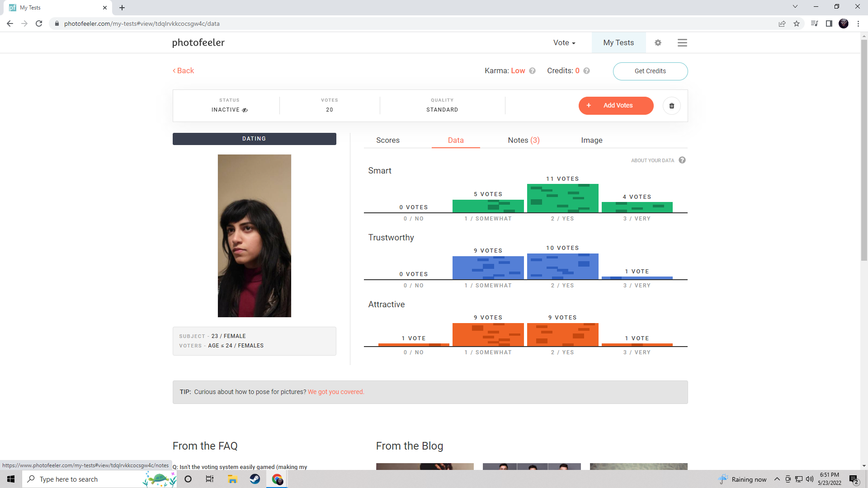Go back in browser history
The image size is (868, 488).
click(10, 23)
